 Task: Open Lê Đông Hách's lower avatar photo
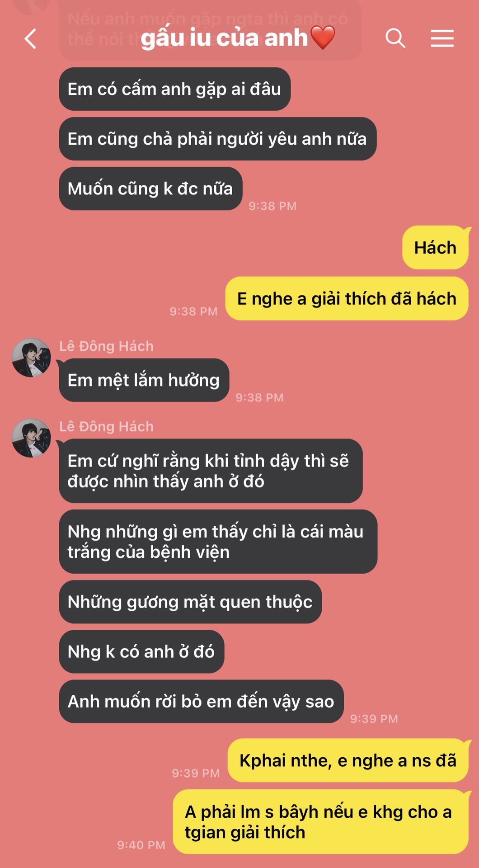tap(31, 438)
